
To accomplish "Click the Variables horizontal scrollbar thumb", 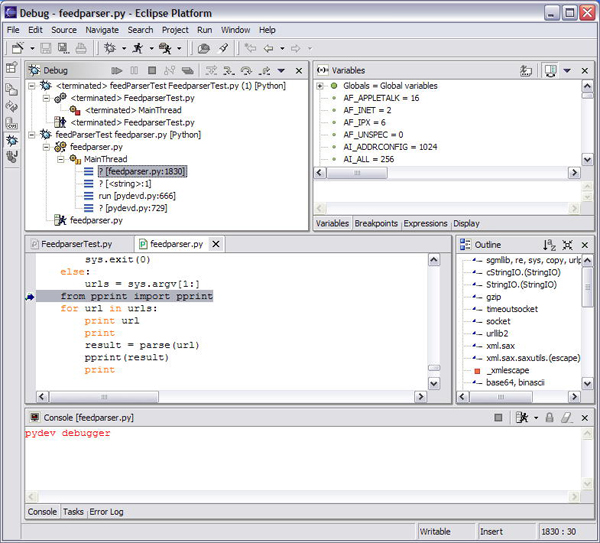I will pos(357,173).
